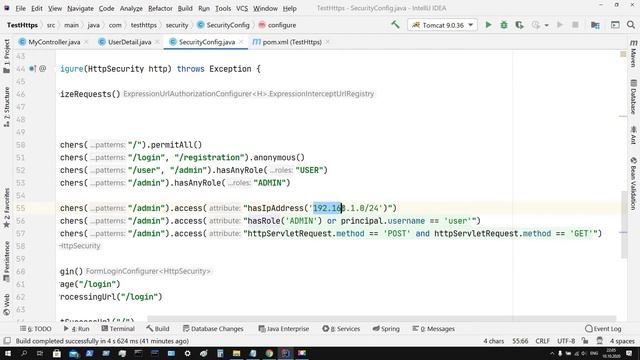The image size is (640, 360).
Task: Open the Database Changes tool window
Action: click(213, 329)
